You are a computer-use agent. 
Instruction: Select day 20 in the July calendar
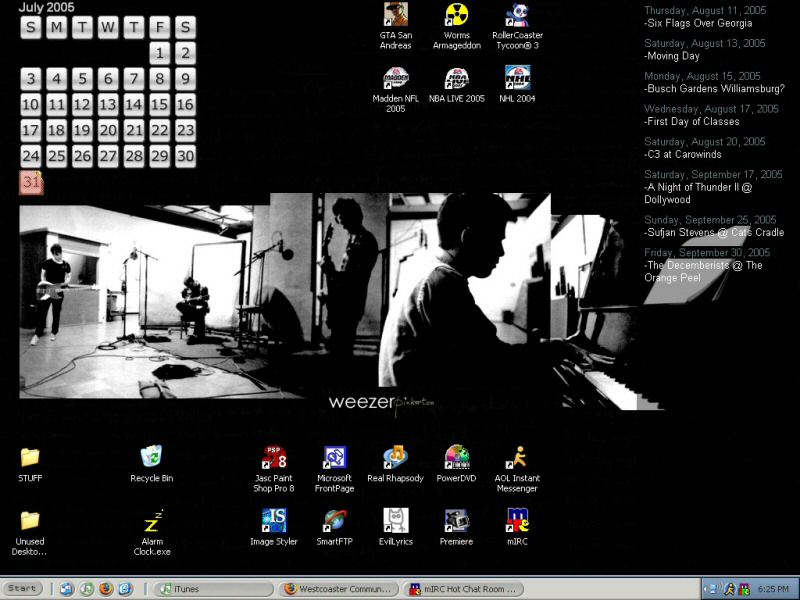tap(108, 131)
